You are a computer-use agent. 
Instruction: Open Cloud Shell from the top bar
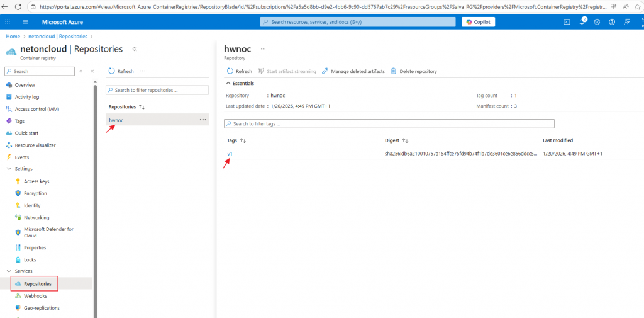(x=567, y=21)
